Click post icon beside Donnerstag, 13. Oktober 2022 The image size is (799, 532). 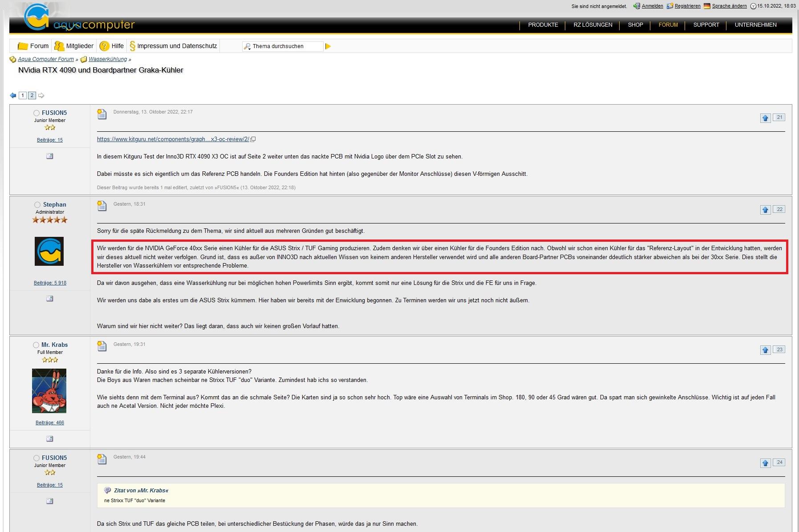pos(102,114)
